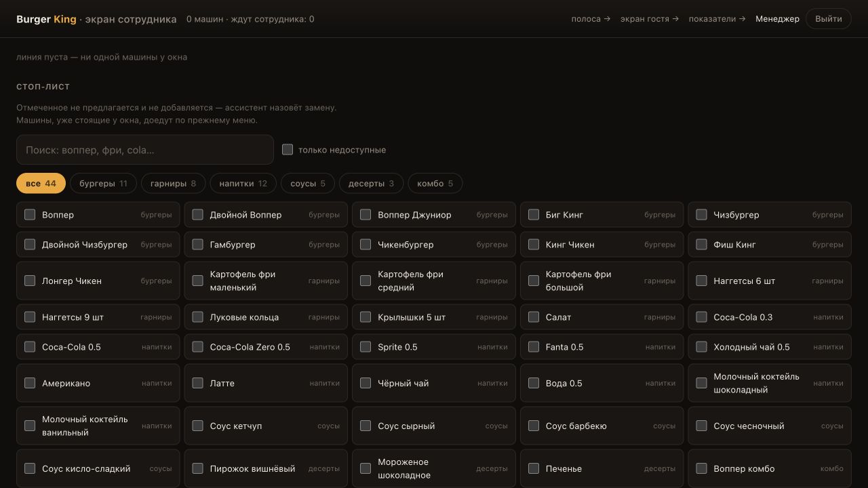The image size is (868, 488).
Task: Choose the гарниры category chip
Action: [x=173, y=184]
